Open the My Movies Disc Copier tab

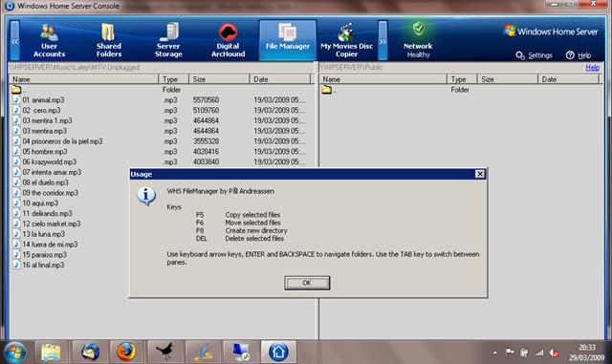(346, 40)
